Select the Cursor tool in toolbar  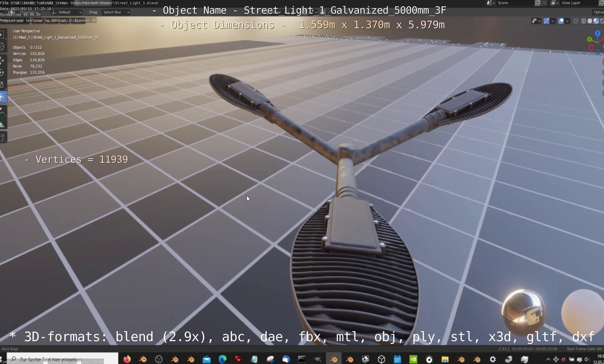tap(2, 47)
